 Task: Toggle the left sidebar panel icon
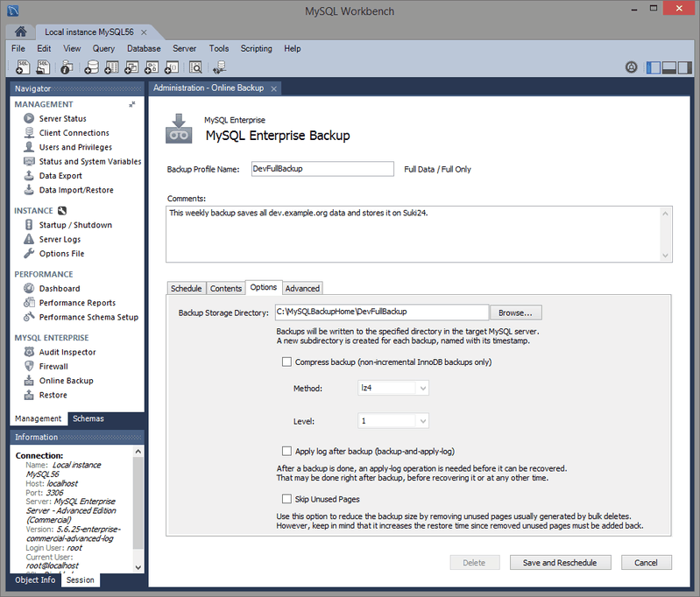pos(653,67)
